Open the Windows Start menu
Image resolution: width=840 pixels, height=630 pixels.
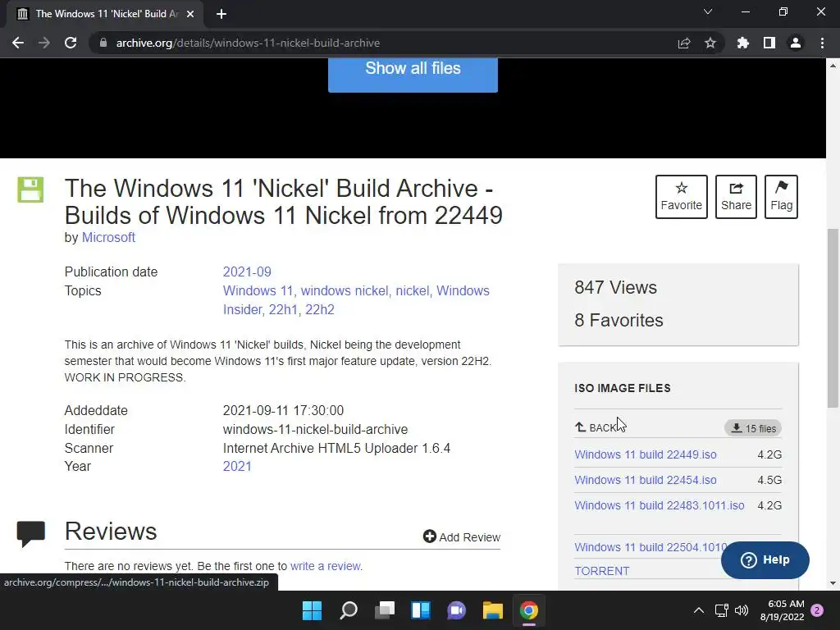pyautogui.click(x=312, y=610)
